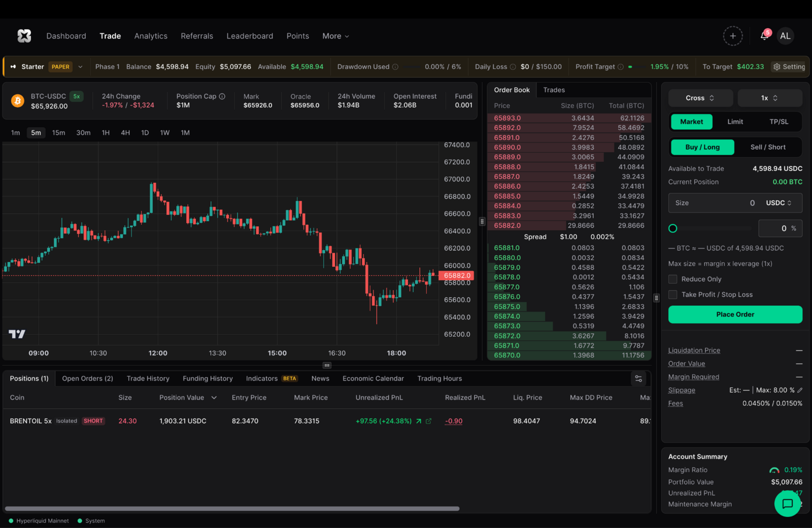Viewport: 812px width, 528px height.
Task: Click the share arrow icon beside unrealized PnL
Action: (419, 421)
